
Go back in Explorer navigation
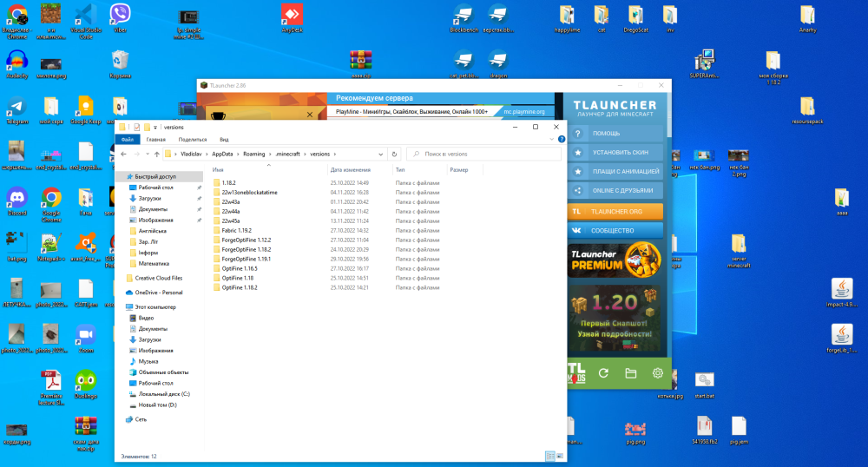124,155
